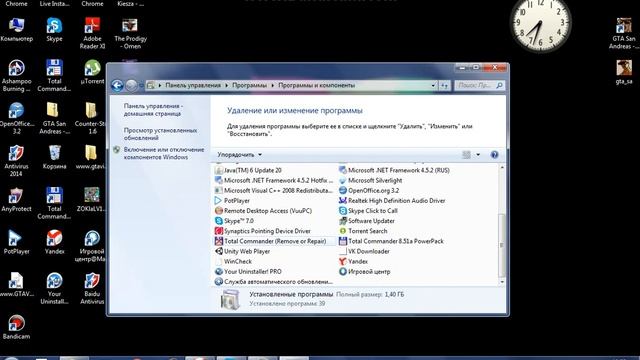Open the view options dropdown arrow
This screenshot has width=640, height=360.
[x=478, y=155]
